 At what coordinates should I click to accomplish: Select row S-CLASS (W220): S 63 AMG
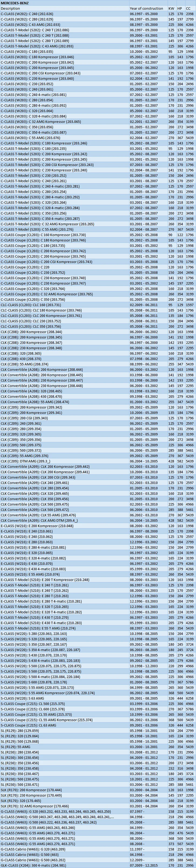[98, 698]
